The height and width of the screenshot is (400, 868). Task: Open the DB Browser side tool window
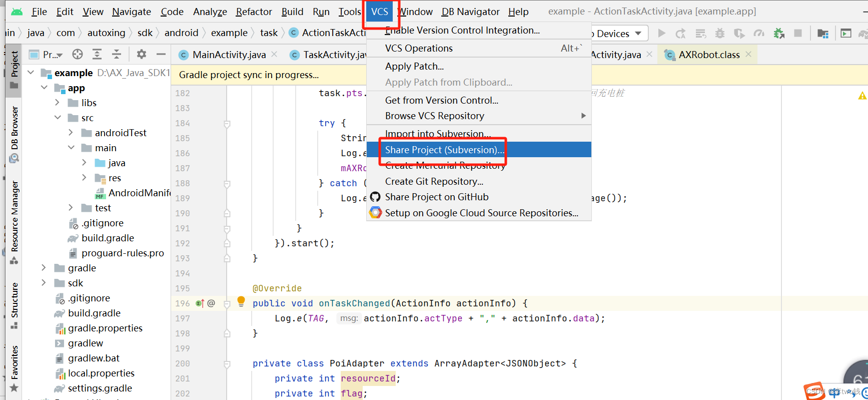coord(15,134)
